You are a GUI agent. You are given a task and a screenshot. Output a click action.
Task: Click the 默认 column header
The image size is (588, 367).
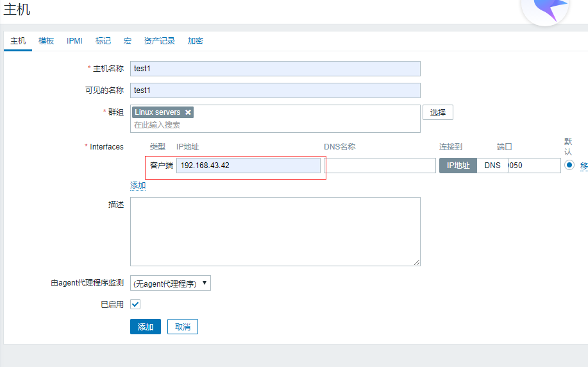tap(568, 147)
